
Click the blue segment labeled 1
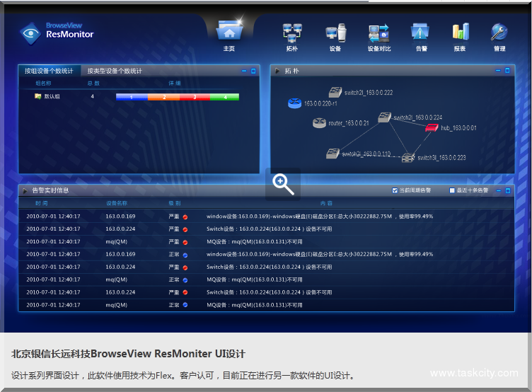(x=132, y=97)
